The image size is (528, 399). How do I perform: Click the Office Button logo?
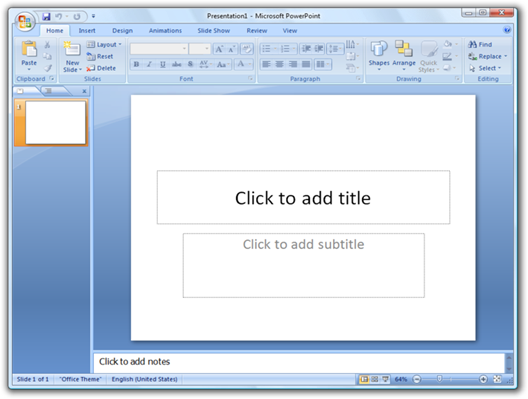tap(25, 21)
